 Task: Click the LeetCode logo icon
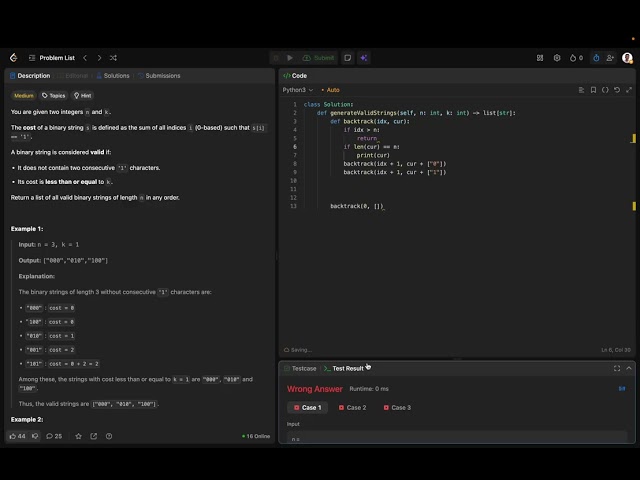[13, 58]
